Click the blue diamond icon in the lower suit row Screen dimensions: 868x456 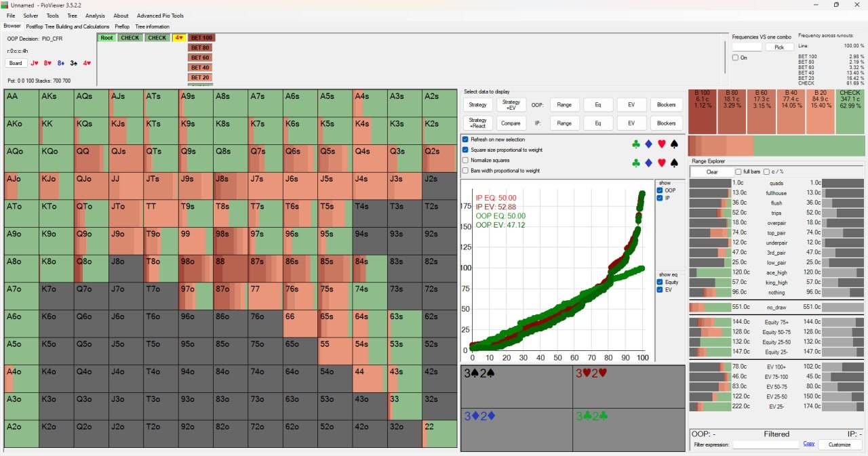649,163
